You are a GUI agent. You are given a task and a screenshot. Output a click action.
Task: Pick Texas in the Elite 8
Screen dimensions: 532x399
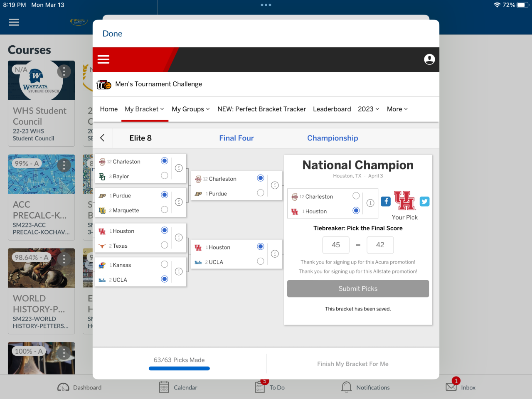165,245
